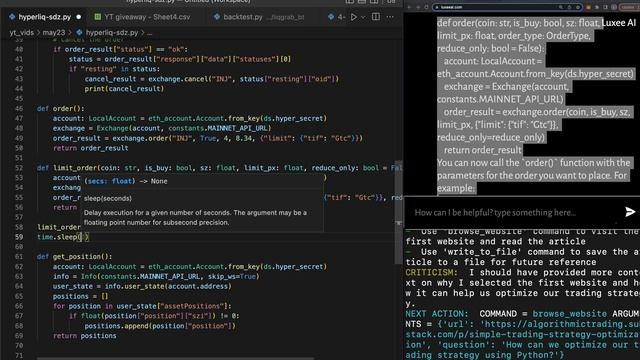
Task: Open the browser profile avatar
Action: 614,7
